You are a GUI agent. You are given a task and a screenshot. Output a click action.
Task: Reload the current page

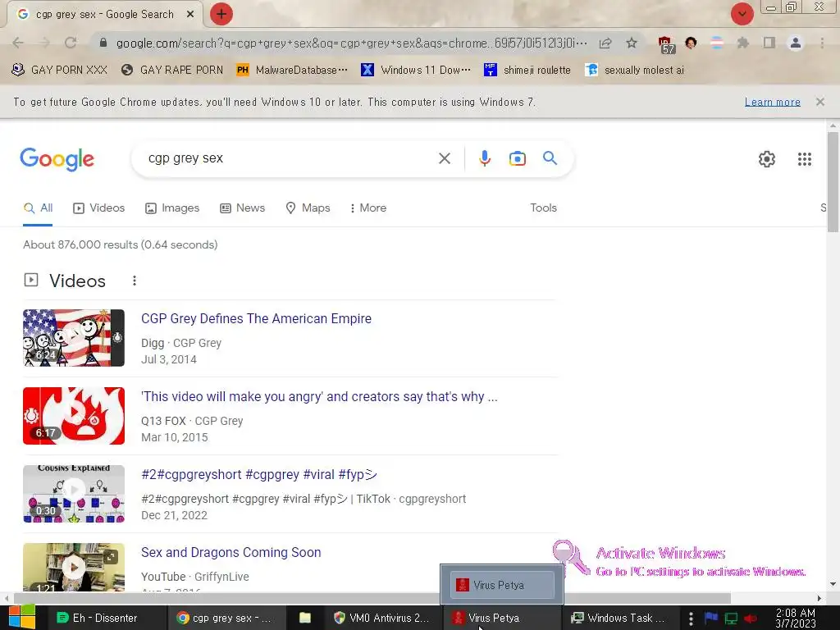pyautogui.click(x=71, y=43)
